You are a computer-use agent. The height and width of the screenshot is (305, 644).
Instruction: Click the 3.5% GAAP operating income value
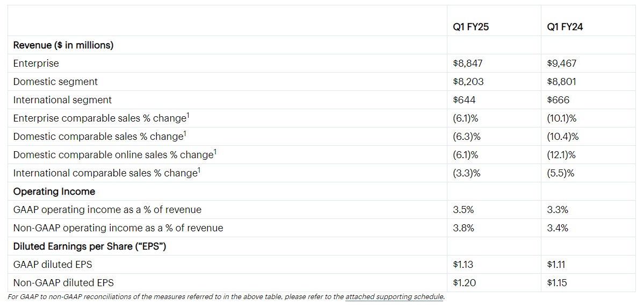464,210
